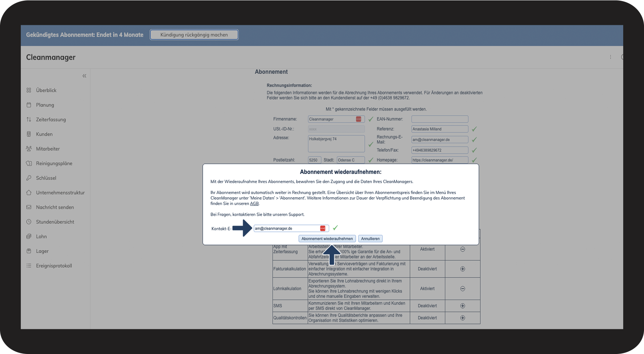
Task: Activate Fakturakalkulation with plus toggle
Action: 462,269
